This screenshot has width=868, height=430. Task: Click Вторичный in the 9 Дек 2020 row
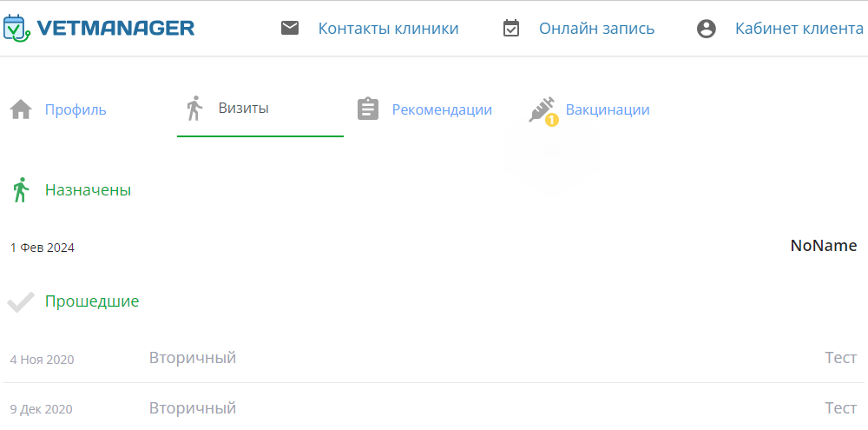[x=193, y=408]
